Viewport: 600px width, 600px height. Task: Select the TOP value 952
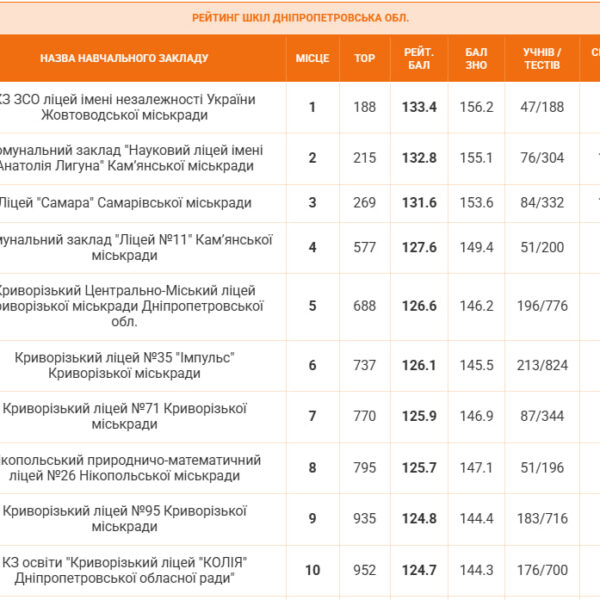pos(364,570)
